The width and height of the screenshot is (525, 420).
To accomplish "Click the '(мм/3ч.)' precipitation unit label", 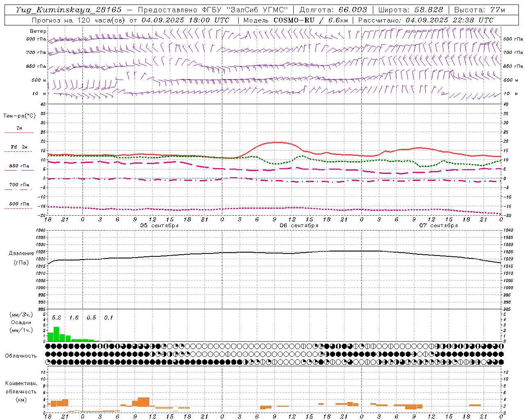I will 21,315.
